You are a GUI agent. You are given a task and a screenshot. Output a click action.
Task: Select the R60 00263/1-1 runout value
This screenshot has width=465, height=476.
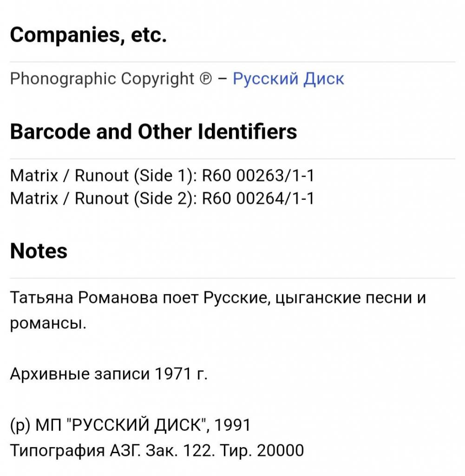pos(258,175)
